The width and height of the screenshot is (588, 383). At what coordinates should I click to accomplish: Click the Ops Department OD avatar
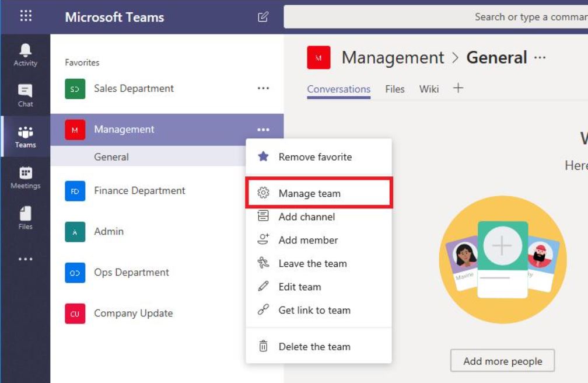[75, 273]
